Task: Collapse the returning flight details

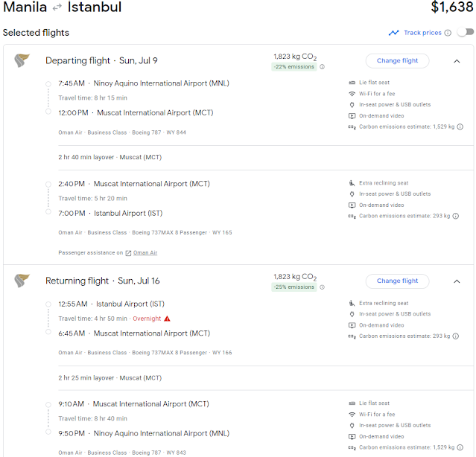Action: pos(457,281)
